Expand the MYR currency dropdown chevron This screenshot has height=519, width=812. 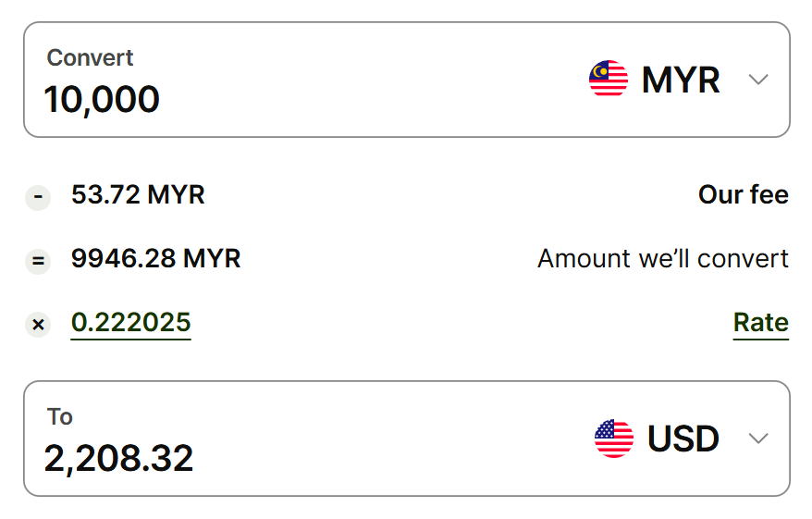pos(758,80)
